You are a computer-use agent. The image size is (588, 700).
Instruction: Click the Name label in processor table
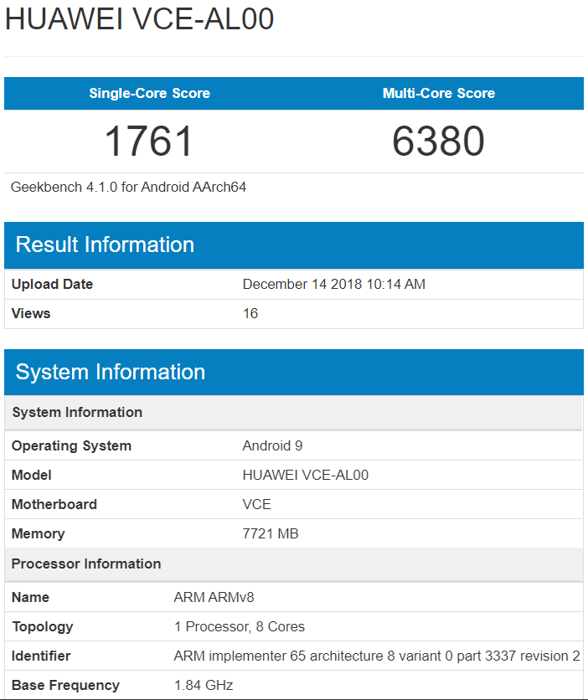click(30, 597)
